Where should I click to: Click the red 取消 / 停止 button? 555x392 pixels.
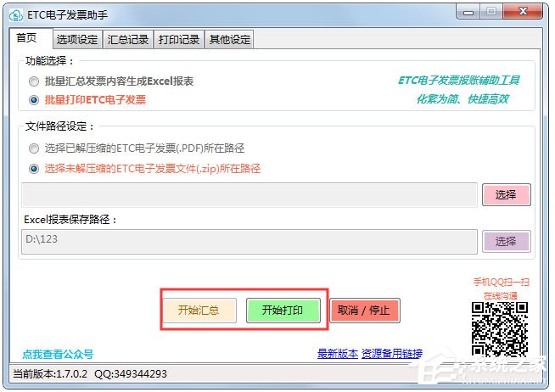click(364, 311)
